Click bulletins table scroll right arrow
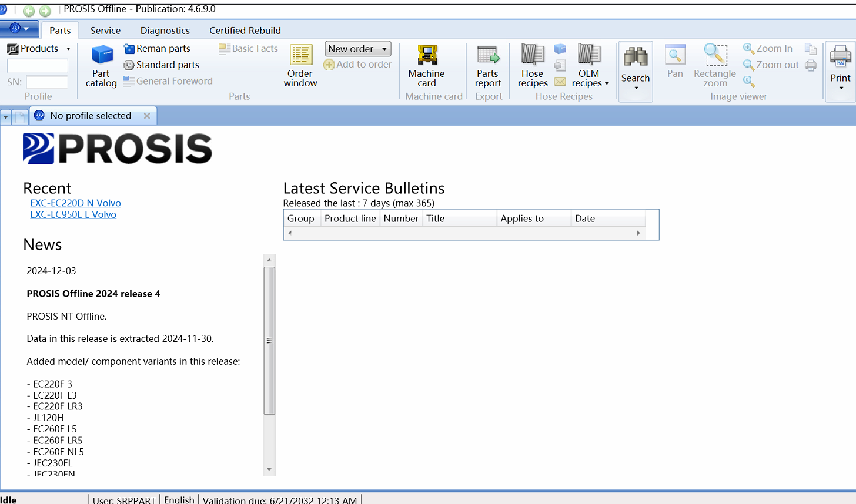This screenshot has width=856, height=504. 638,233
